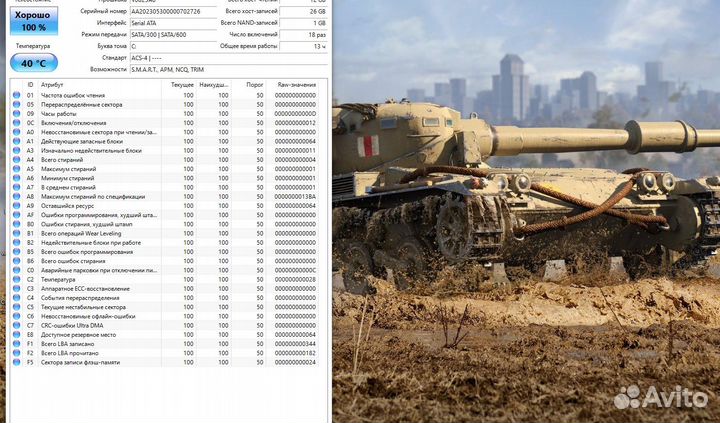Click the status dot for attribute C0

click(x=17, y=270)
